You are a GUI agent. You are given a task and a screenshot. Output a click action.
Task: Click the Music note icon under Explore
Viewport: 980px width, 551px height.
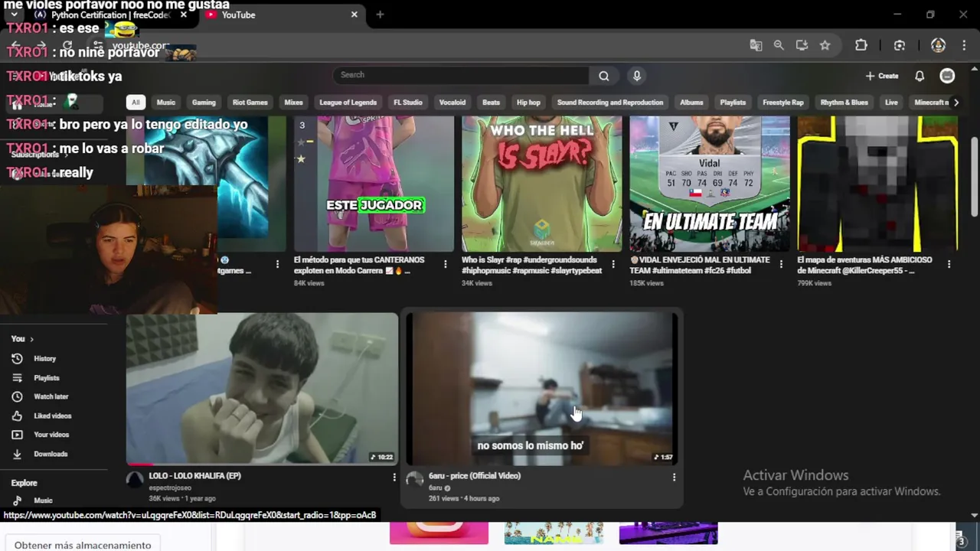(17, 500)
